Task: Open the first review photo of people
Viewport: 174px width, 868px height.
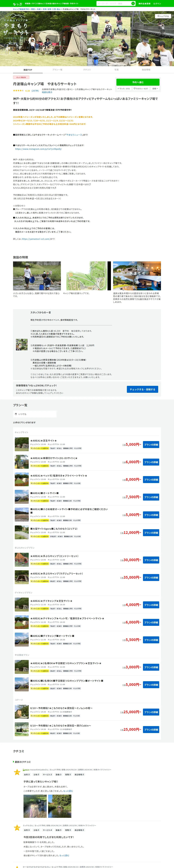Action: pos(35,806)
